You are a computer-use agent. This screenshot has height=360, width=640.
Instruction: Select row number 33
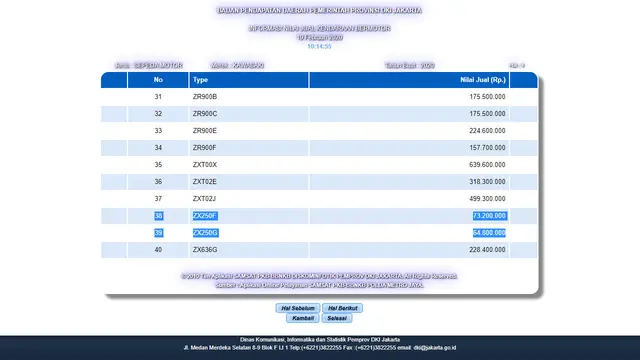point(158,131)
